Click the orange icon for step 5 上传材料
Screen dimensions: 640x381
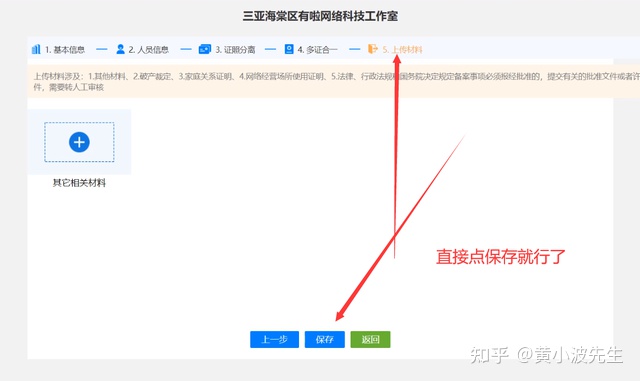[373, 49]
